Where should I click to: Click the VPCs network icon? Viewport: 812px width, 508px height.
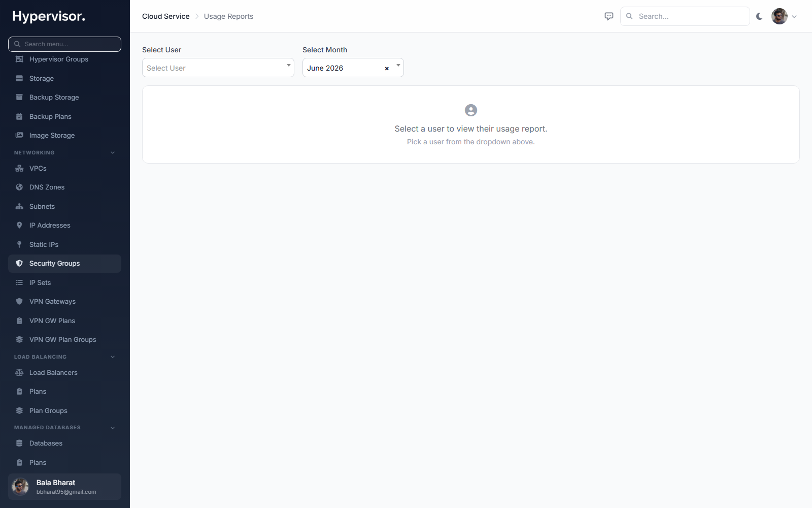(x=19, y=169)
